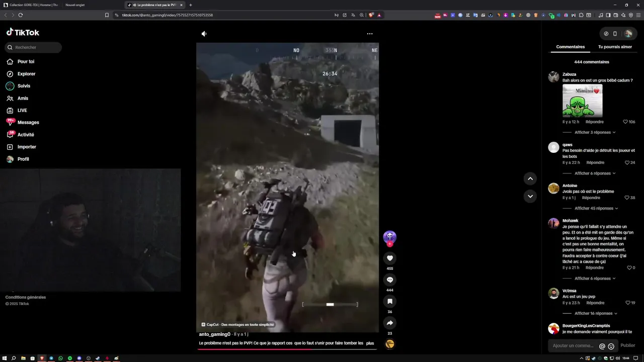Mention someone with the @ icon
The image size is (644, 362).
tap(602, 346)
